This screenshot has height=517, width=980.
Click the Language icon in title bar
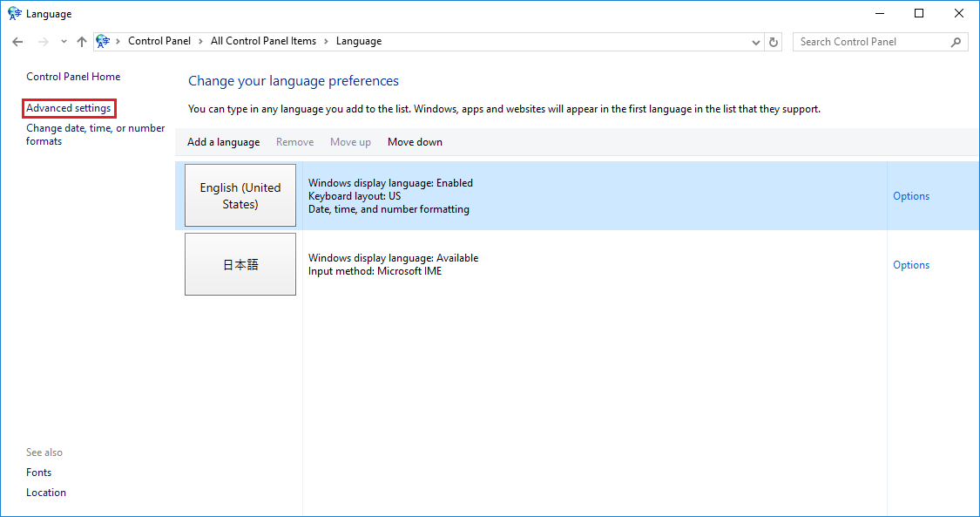(14, 14)
